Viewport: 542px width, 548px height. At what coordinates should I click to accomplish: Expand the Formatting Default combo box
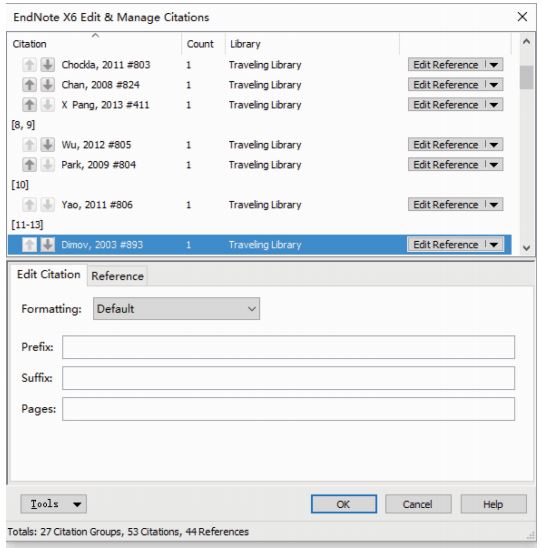(x=176, y=309)
